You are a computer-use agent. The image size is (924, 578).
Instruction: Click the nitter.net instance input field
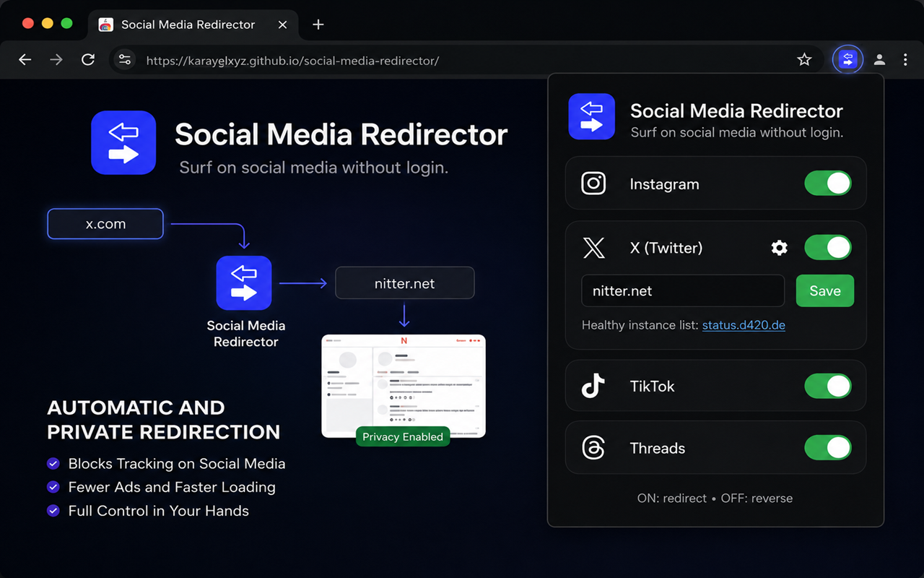683,291
